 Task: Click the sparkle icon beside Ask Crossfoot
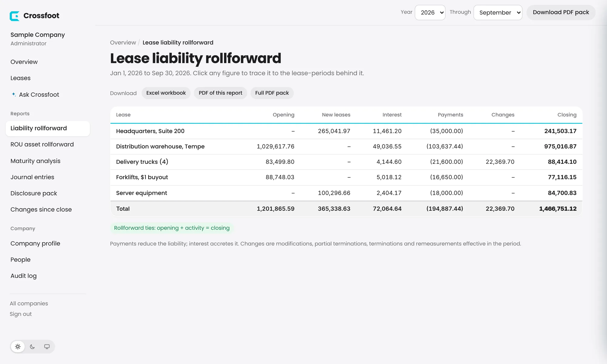14,94
